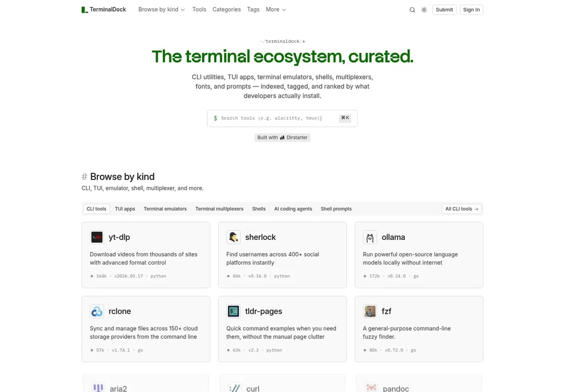The height and width of the screenshot is (392, 565).
Task: Switch to the Terminal multiplexers tab
Action: pos(219,209)
